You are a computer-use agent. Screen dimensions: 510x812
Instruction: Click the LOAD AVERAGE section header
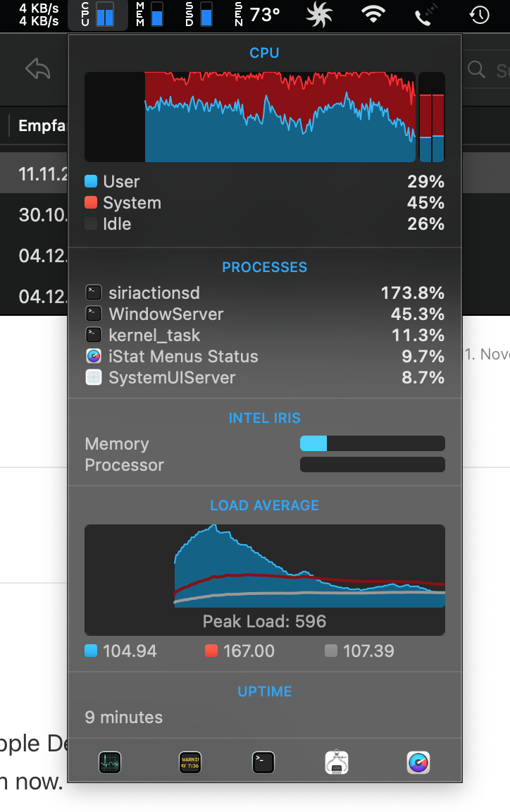pos(265,505)
